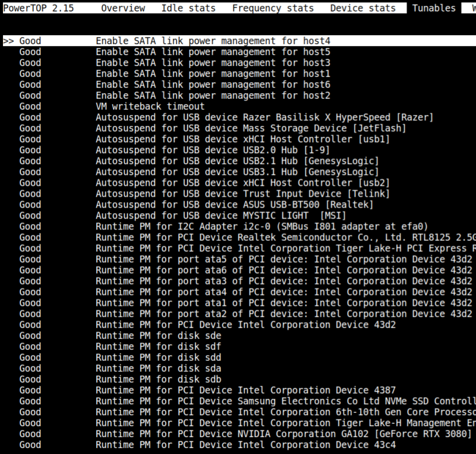Select Runtime PM for disk sdf
Image resolution: width=476 pixels, height=454 pixels.
(x=120, y=347)
